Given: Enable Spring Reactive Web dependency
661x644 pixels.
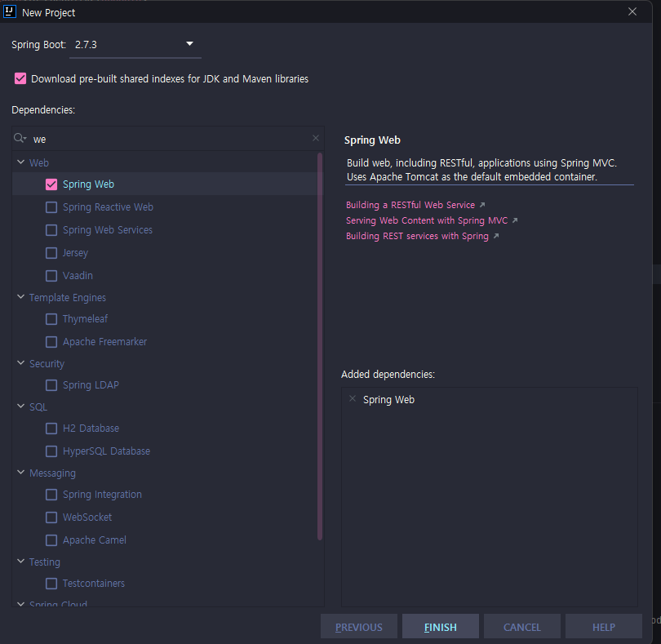Looking at the screenshot, I should pyautogui.click(x=51, y=207).
